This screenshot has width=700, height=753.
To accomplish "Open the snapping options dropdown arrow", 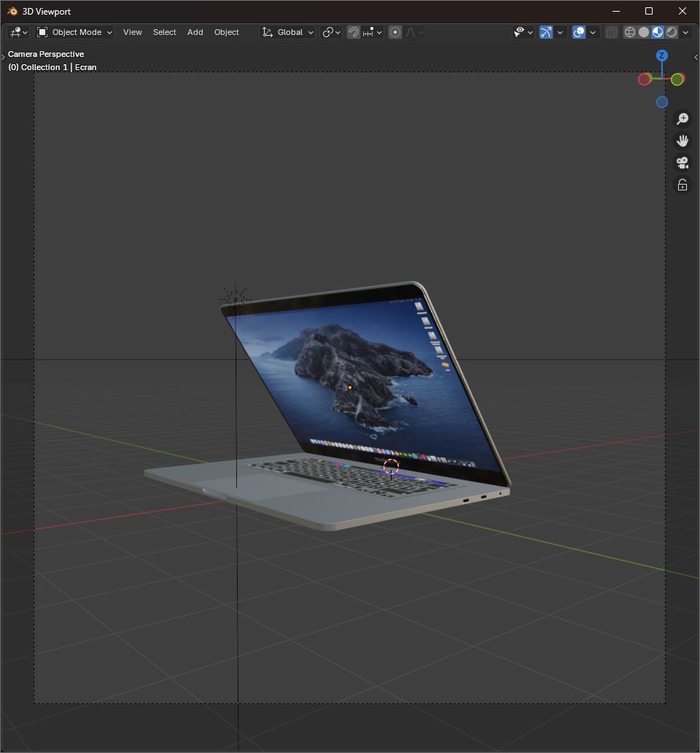I will pyautogui.click(x=379, y=32).
